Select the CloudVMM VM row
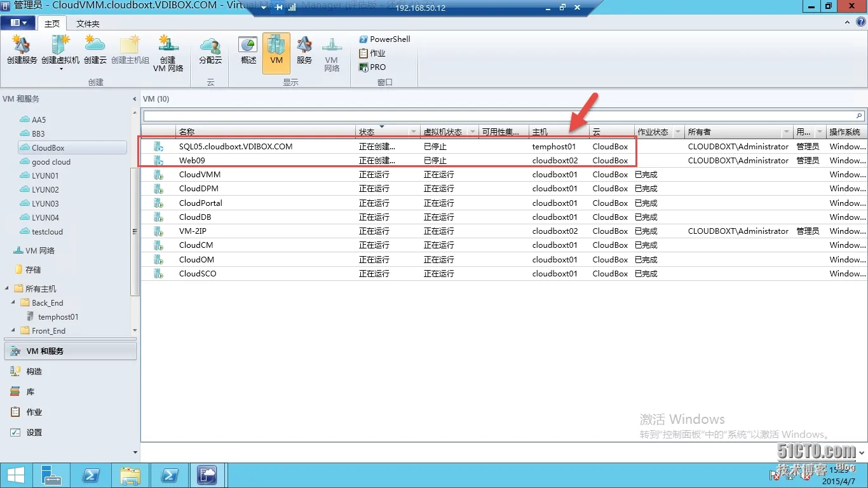 click(504, 174)
